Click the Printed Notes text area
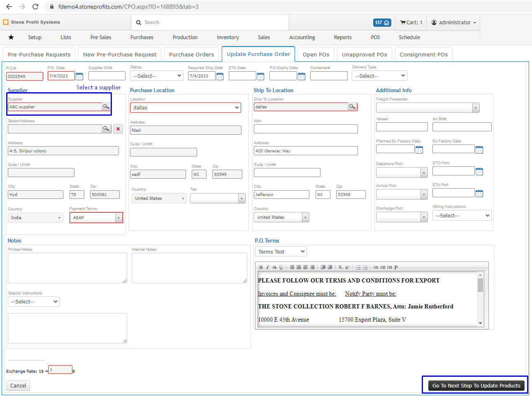The height and width of the screenshot is (399, 532). (67, 268)
